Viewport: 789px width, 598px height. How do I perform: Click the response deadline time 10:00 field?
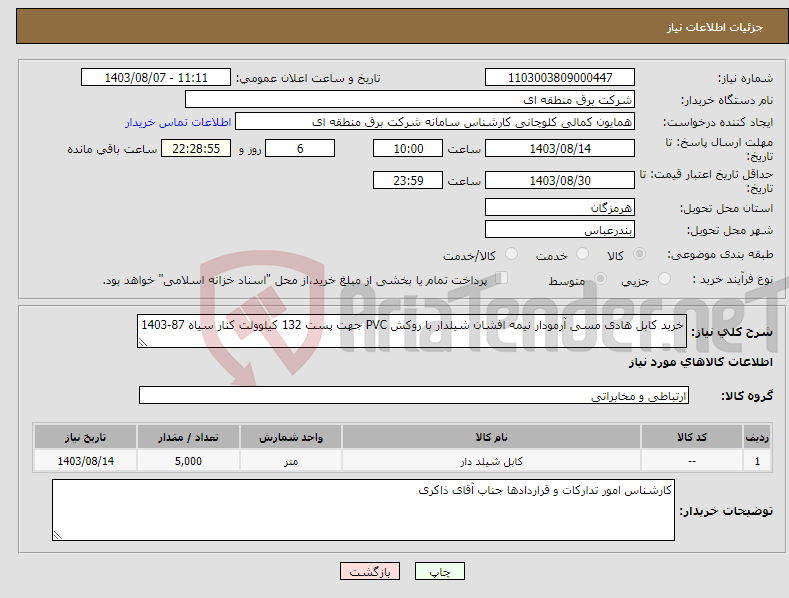tap(408, 148)
